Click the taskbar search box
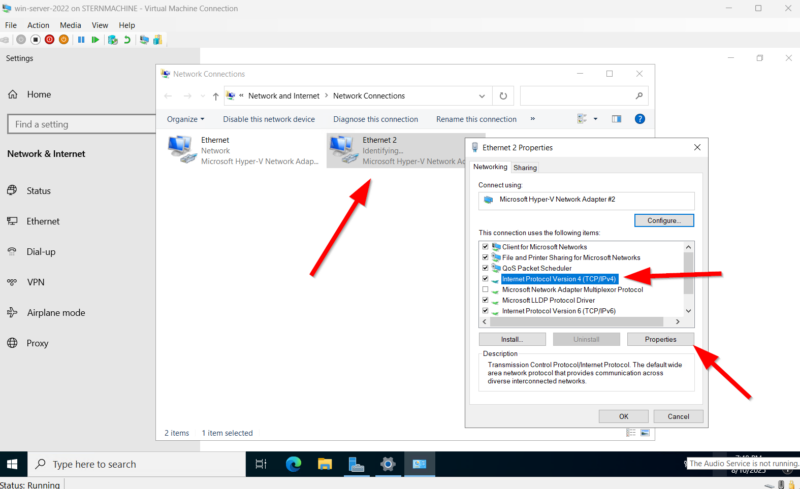800x489 pixels. (136, 464)
